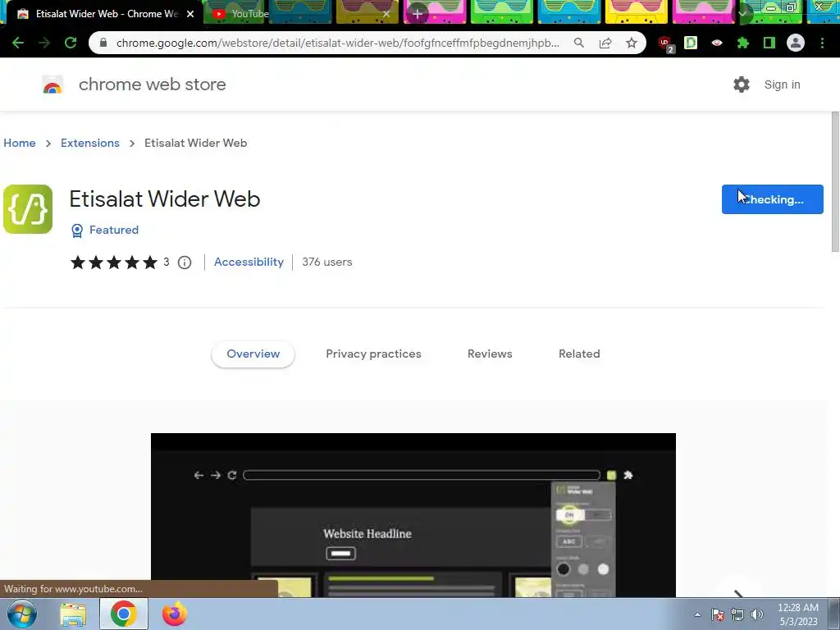840x630 pixels.
Task: Click the five-star rating display
Action: coord(113,262)
